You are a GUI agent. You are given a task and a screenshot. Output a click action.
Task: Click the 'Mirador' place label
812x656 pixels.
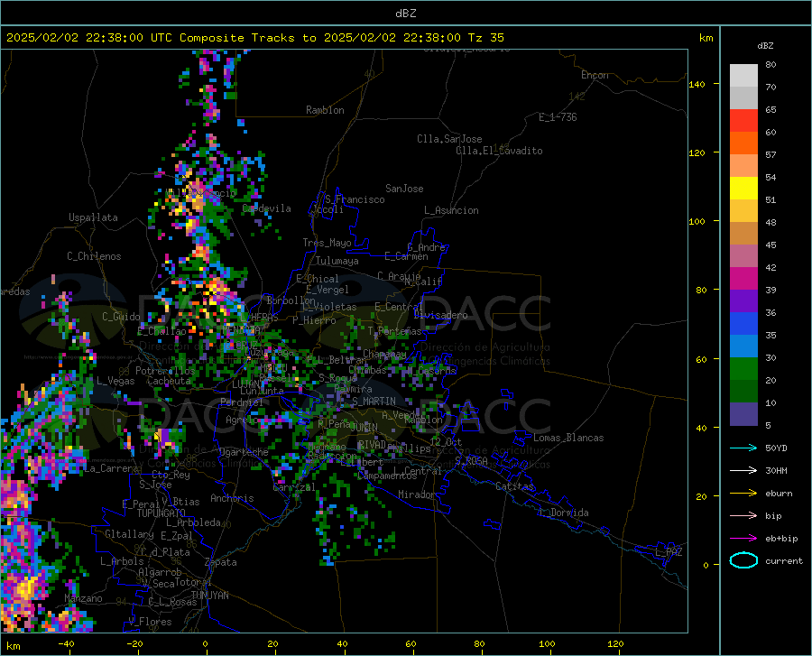pos(416,494)
